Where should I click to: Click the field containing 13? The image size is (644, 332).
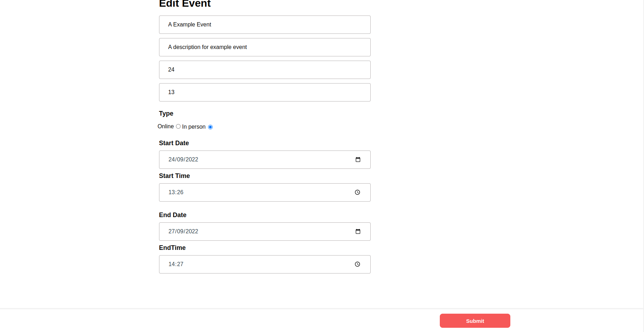[265, 92]
